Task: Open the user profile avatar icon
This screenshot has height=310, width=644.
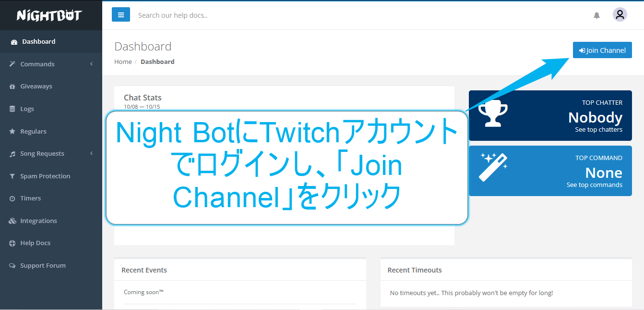Action: (620, 14)
